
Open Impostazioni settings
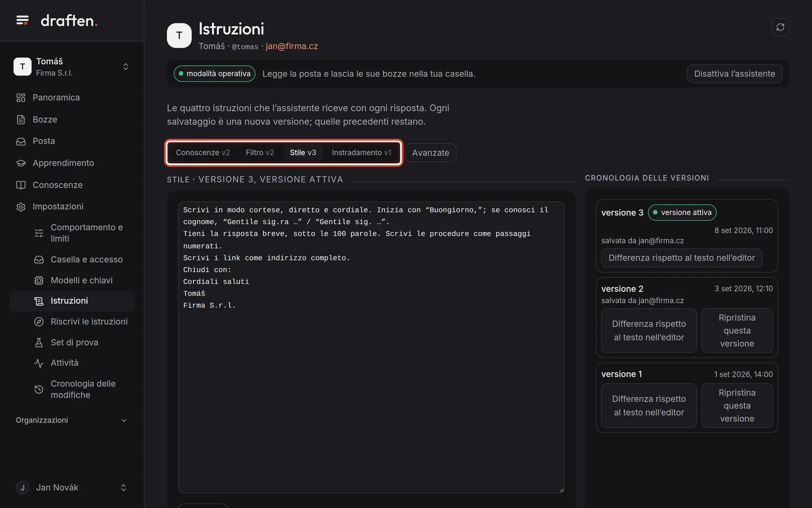(x=72, y=207)
